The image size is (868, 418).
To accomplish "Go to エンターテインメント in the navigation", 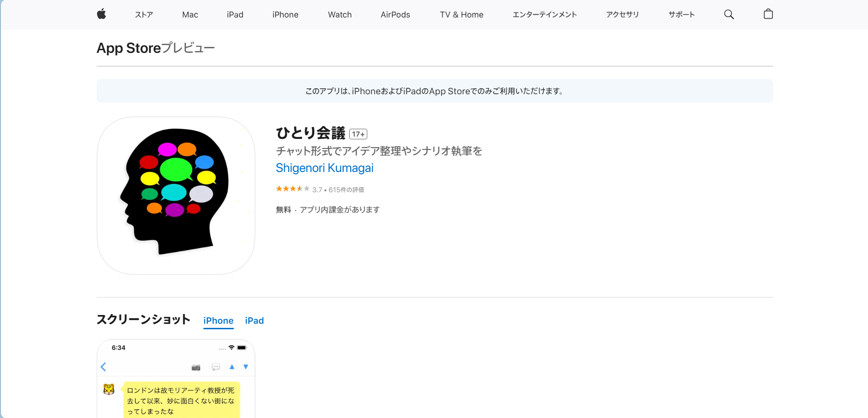I will coord(545,14).
